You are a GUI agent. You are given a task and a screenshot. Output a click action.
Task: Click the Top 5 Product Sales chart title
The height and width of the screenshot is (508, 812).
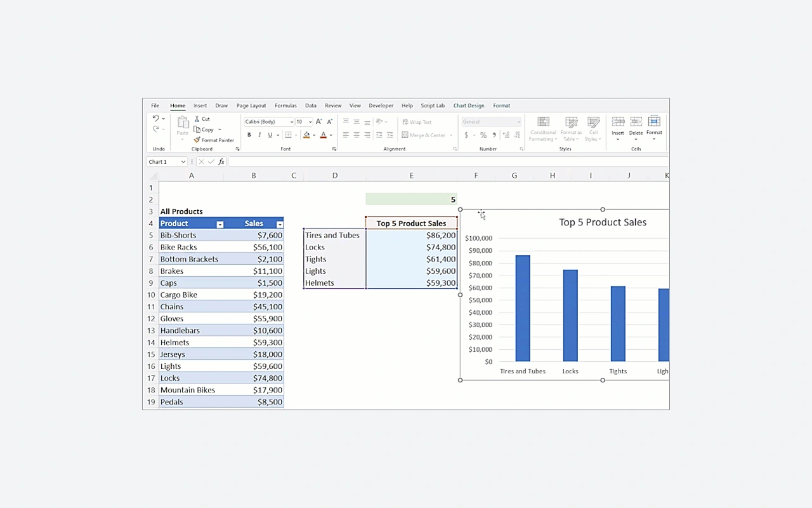pyautogui.click(x=603, y=222)
